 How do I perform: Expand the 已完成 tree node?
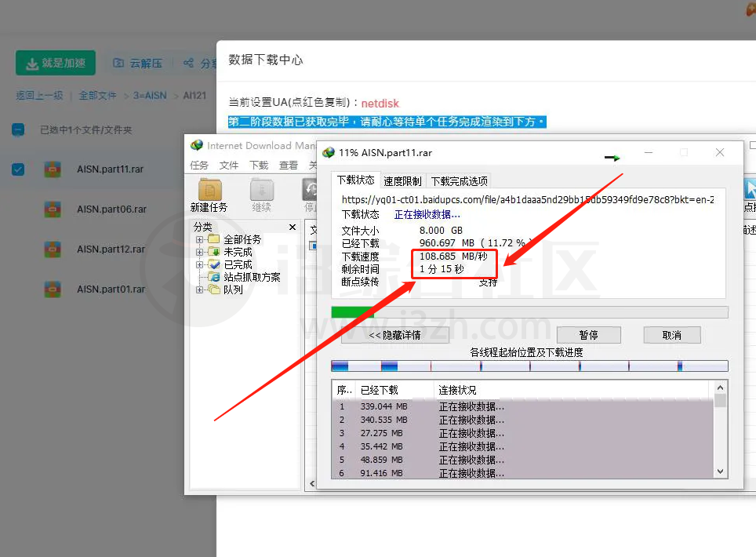coord(199,264)
